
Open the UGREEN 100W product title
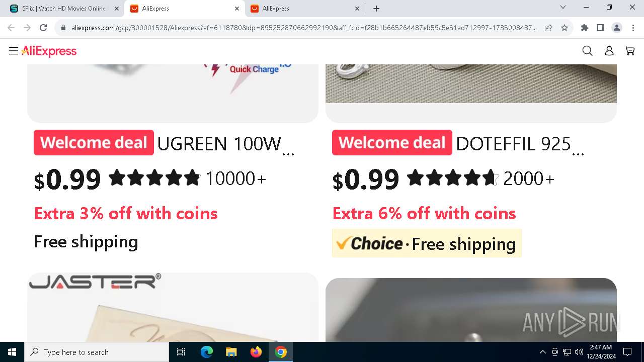(x=219, y=144)
